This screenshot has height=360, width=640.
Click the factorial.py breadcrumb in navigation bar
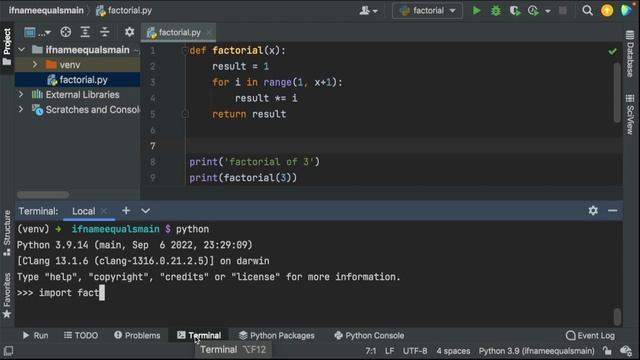pyautogui.click(x=124, y=10)
